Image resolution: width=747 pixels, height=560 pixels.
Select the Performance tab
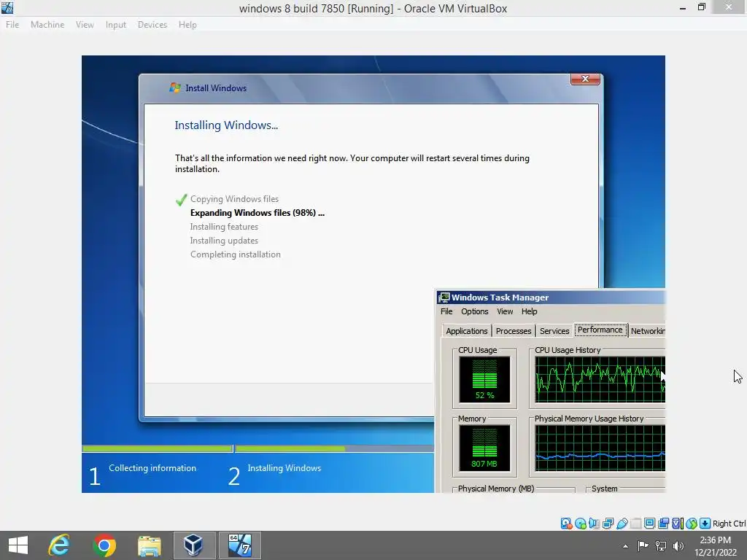click(x=600, y=330)
